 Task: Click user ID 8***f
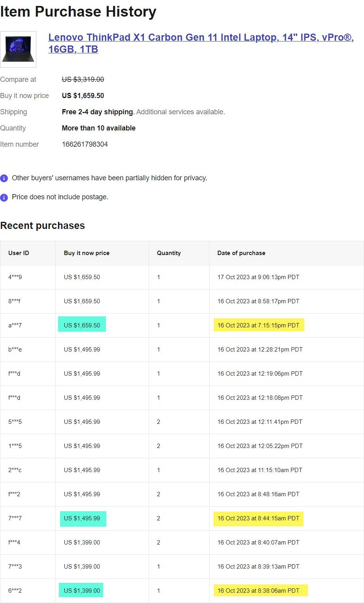pyautogui.click(x=14, y=301)
